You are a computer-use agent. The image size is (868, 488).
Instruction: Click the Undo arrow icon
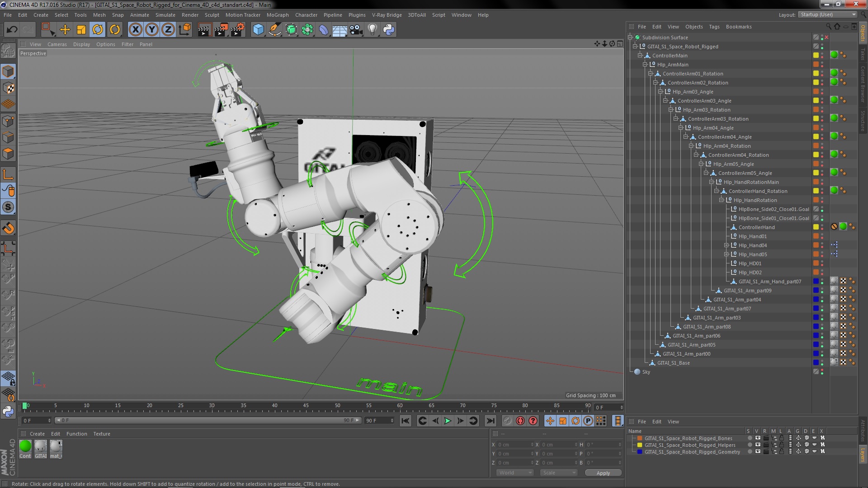click(x=12, y=30)
